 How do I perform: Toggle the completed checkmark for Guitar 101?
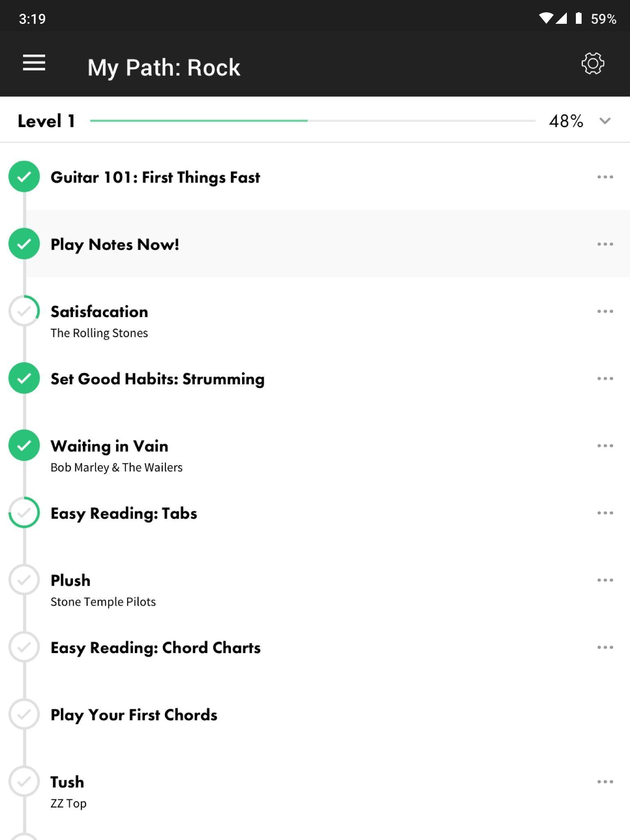(24, 176)
